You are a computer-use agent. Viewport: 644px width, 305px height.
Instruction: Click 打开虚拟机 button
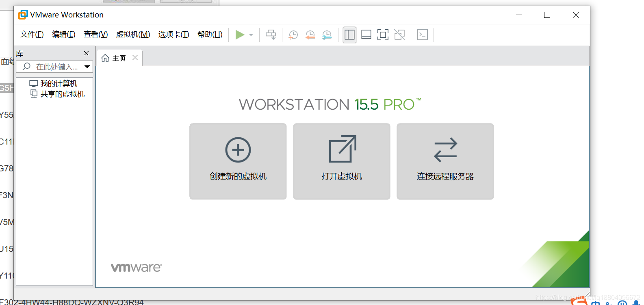coord(342,161)
